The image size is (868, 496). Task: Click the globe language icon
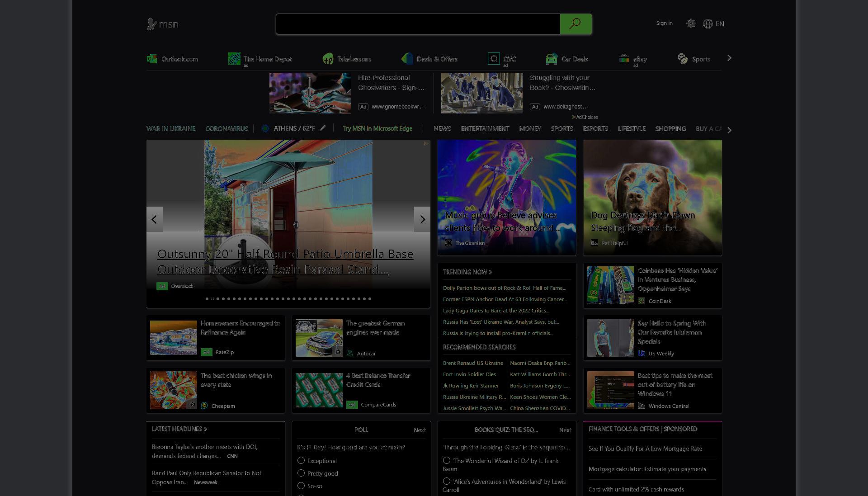708,24
